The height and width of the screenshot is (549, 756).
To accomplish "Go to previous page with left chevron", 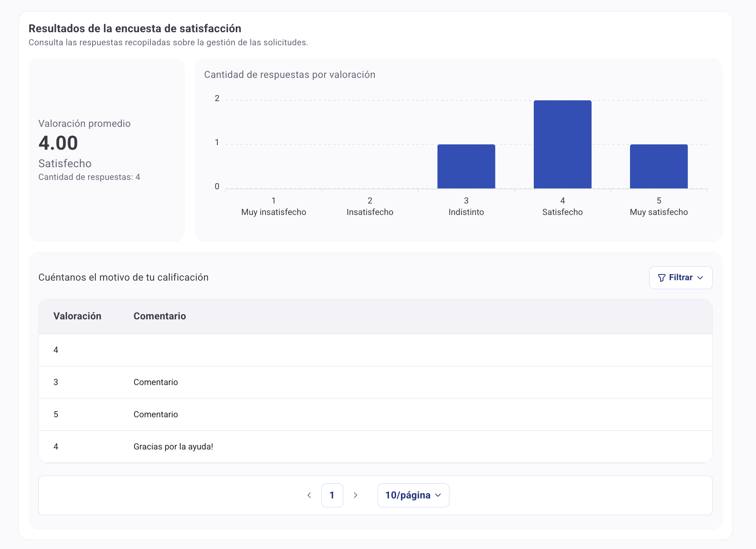I will point(309,495).
